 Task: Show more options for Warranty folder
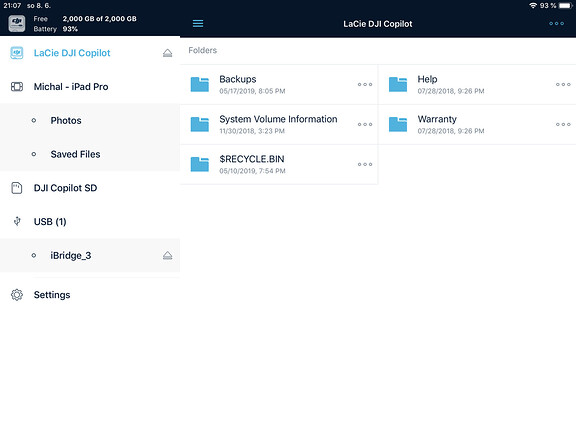[x=563, y=125]
